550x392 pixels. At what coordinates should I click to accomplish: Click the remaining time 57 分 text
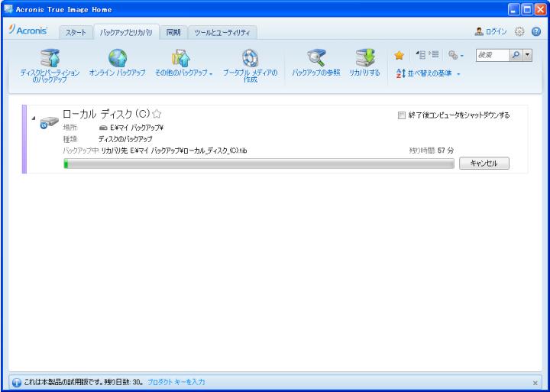click(x=445, y=151)
